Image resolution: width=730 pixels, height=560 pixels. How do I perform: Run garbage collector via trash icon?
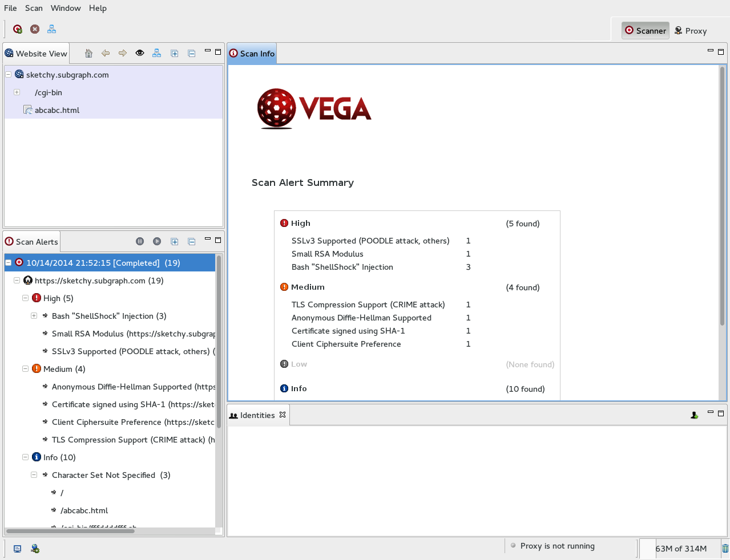pos(725,549)
